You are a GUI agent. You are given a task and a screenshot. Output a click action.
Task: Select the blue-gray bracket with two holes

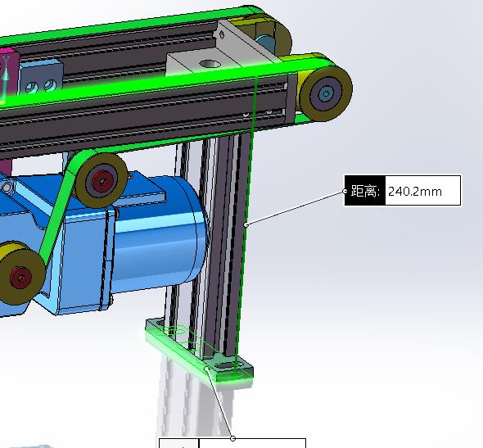[x=42, y=77]
